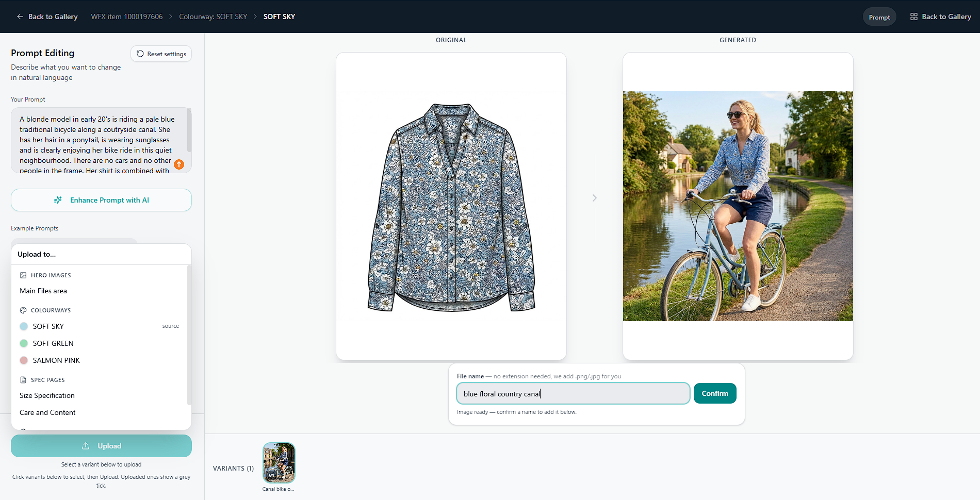
Task: Click the grid icon in top-right Back to Gallery
Action: [x=914, y=16]
